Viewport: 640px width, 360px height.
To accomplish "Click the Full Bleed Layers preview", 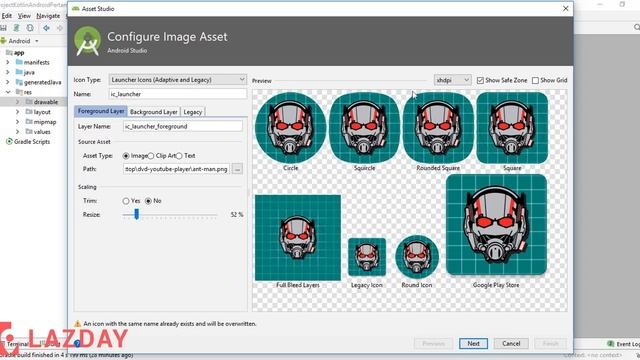I will (298, 238).
